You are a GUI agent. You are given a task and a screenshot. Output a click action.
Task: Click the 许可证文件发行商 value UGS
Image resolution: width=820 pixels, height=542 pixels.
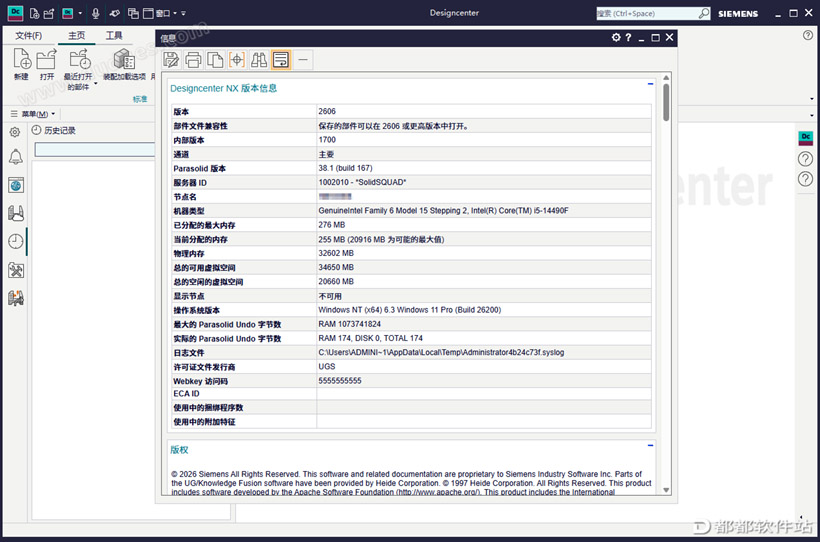[327, 367]
